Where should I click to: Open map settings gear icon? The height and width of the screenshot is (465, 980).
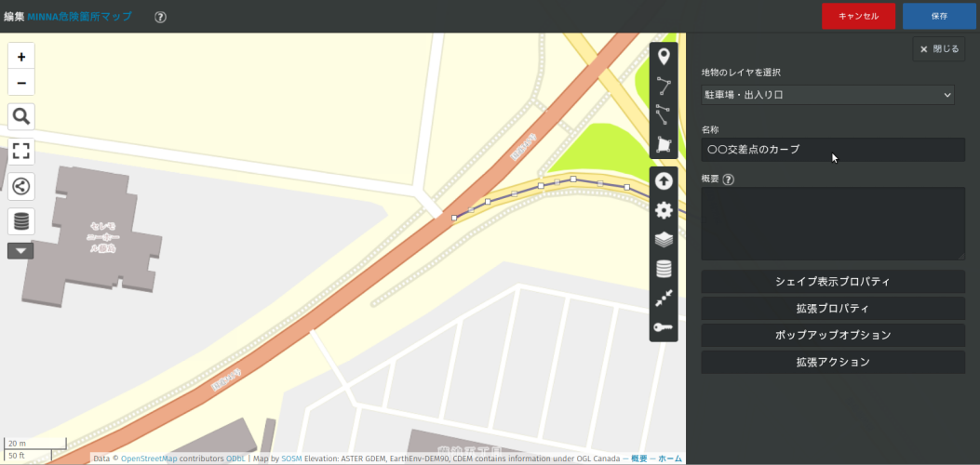(664, 210)
